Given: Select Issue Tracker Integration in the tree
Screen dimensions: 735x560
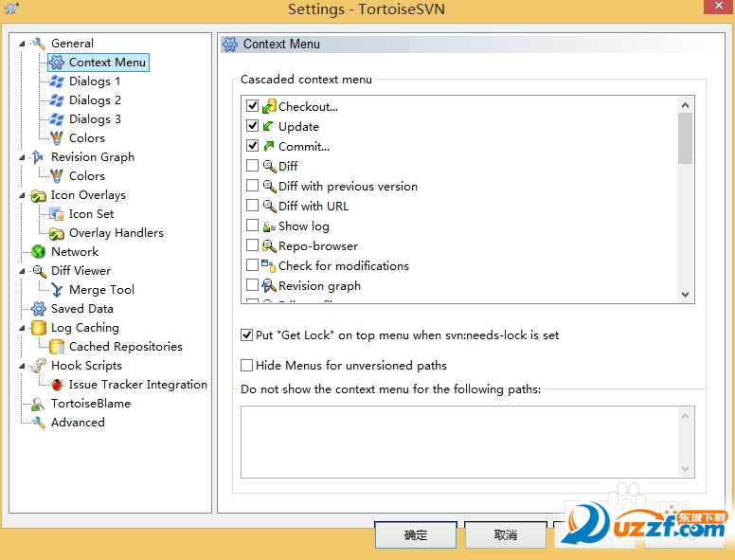Looking at the screenshot, I should (x=138, y=385).
